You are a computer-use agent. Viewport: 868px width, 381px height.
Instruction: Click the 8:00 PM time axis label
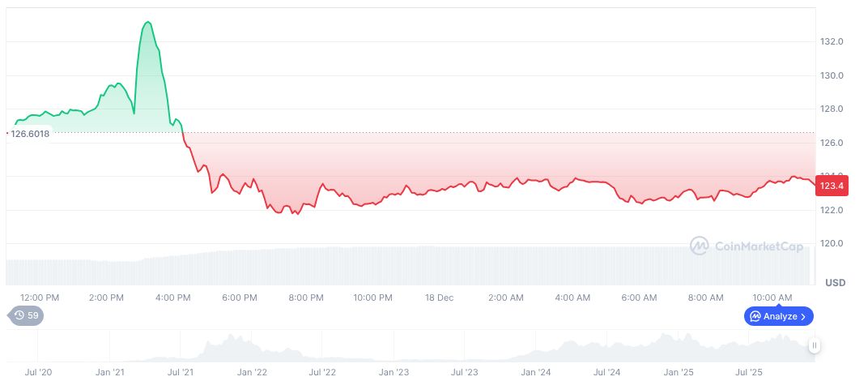(x=306, y=298)
